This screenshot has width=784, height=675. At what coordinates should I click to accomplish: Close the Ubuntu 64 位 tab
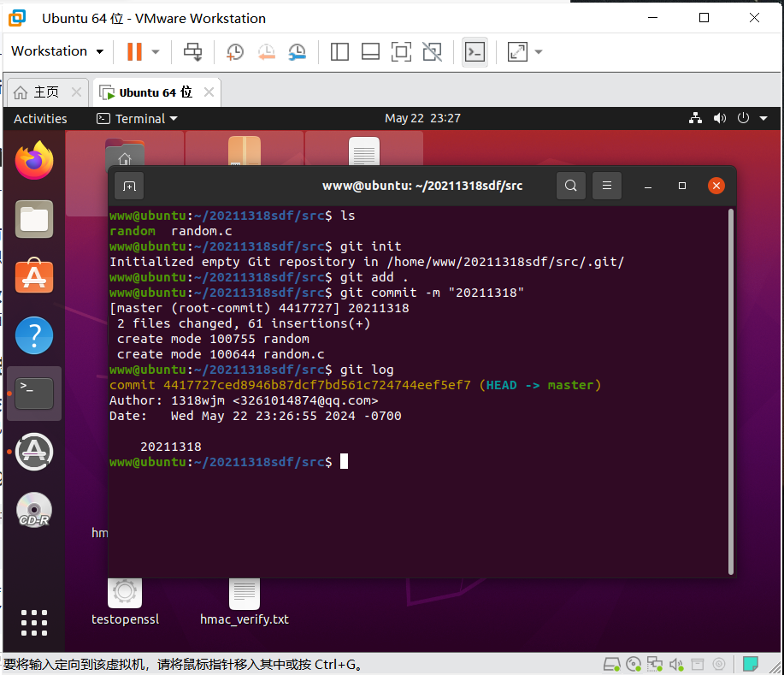coord(209,92)
